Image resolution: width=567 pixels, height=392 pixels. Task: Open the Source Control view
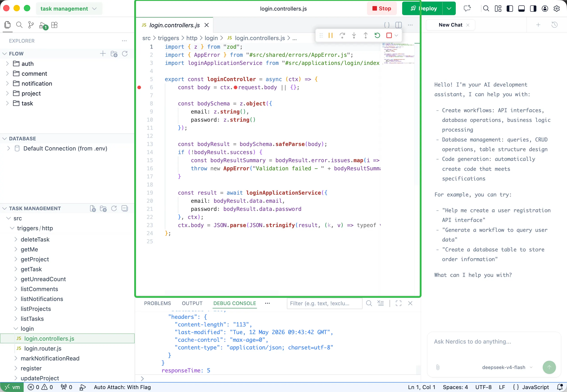coord(31,25)
